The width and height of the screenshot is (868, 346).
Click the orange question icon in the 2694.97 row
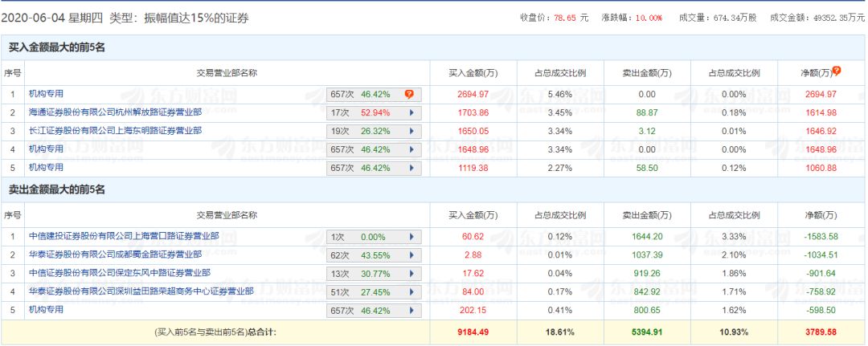click(409, 95)
